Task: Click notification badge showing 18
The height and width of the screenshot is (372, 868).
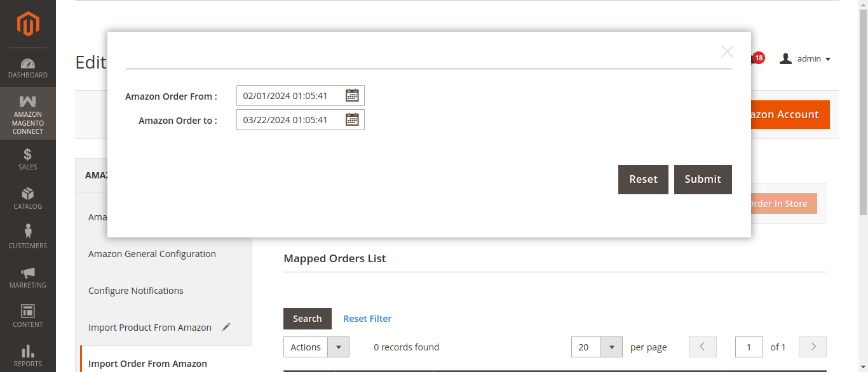Action: (758, 58)
